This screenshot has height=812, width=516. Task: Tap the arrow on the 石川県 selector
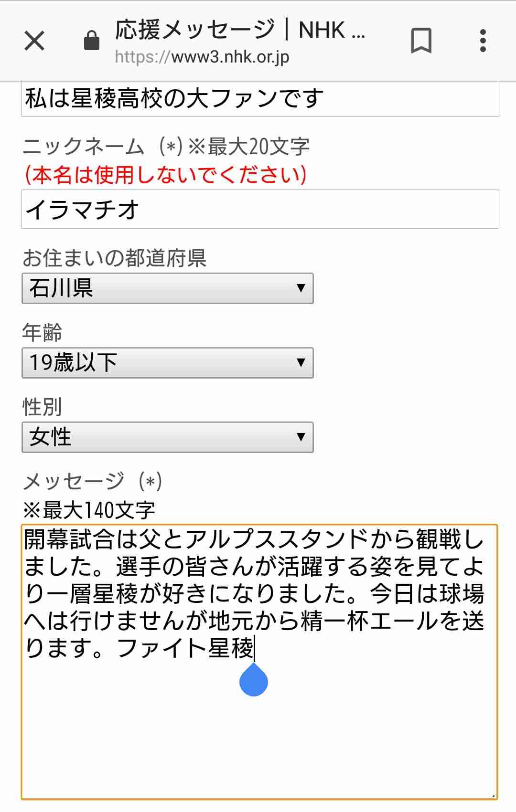(301, 288)
